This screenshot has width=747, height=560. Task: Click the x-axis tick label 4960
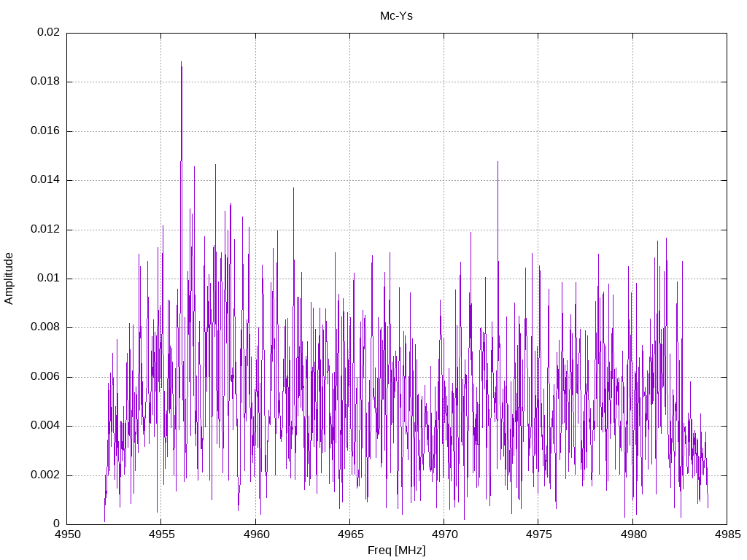tap(255, 534)
